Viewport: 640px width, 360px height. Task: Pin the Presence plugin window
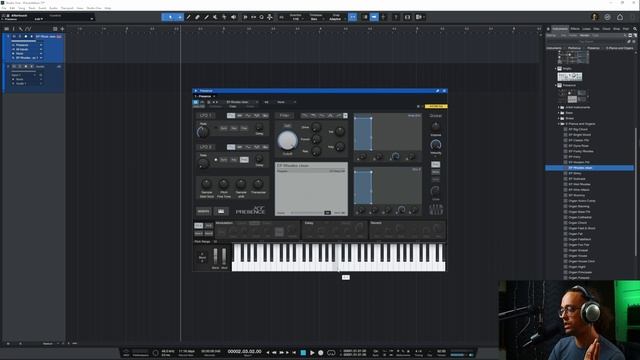click(x=437, y=91)
